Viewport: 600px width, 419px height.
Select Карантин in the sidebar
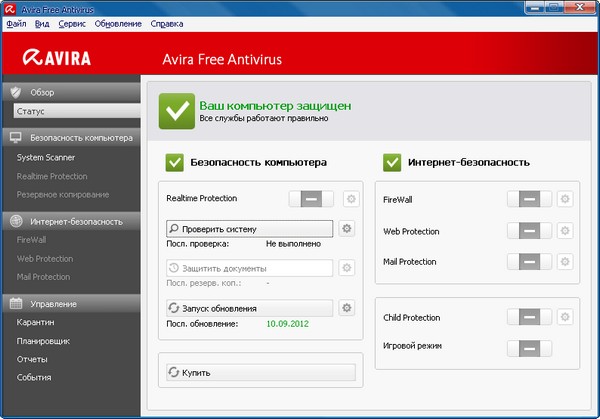36,323
